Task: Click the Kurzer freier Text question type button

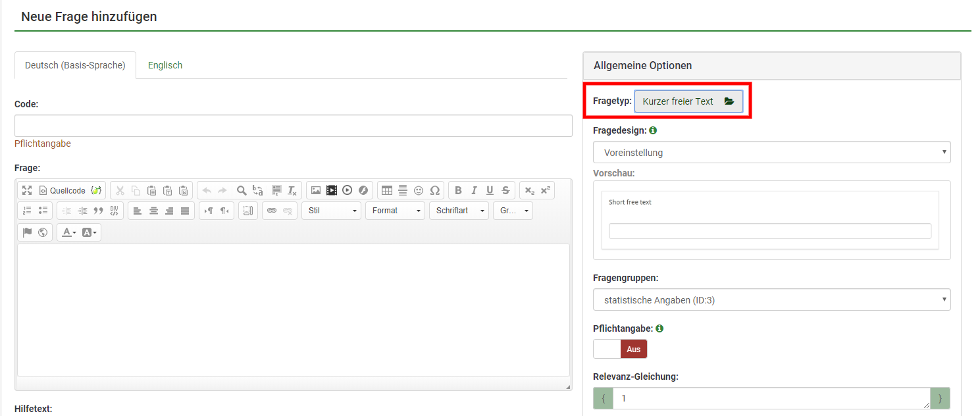Action: coord(688,101)
